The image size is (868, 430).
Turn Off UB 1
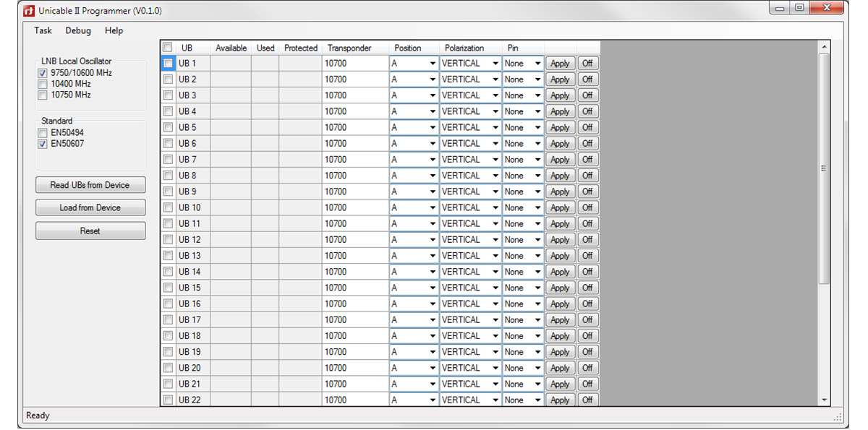click(587, 64)
